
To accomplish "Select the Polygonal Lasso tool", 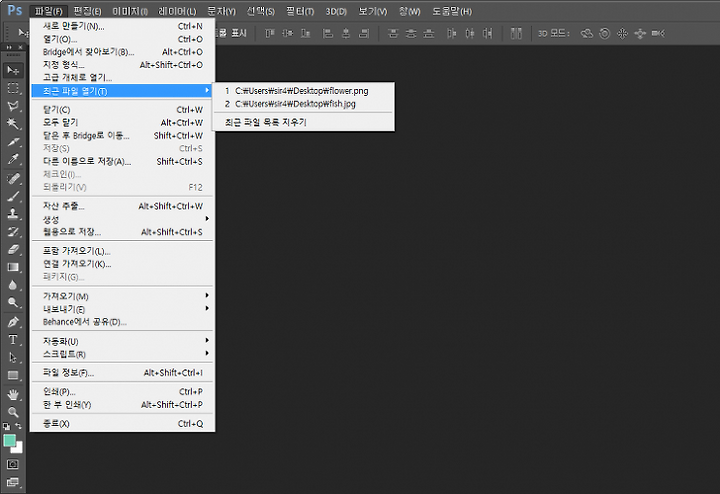I will tap(13, 106).
